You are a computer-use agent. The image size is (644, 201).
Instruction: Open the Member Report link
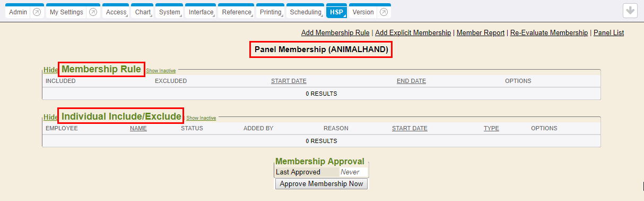click(x=481, y=33)
